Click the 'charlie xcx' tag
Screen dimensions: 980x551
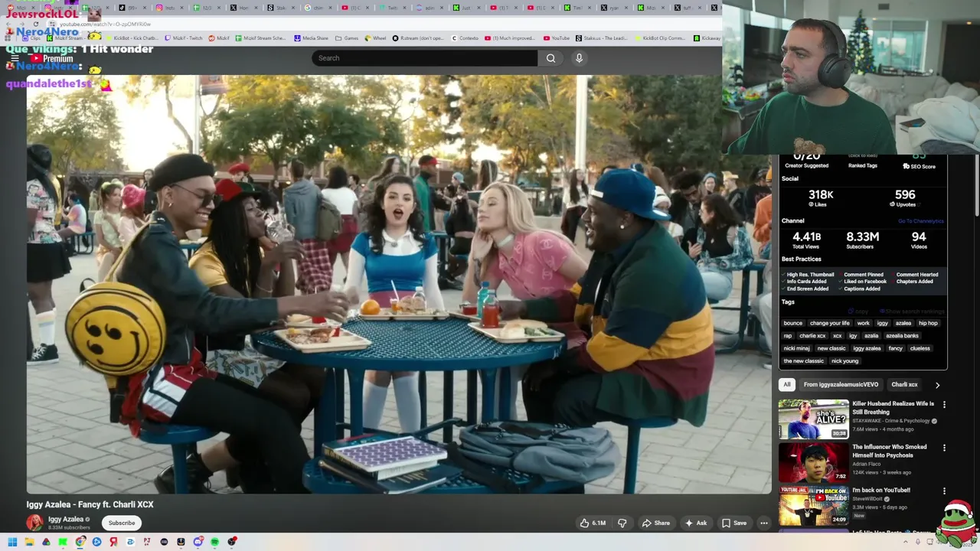coord(812,336)
